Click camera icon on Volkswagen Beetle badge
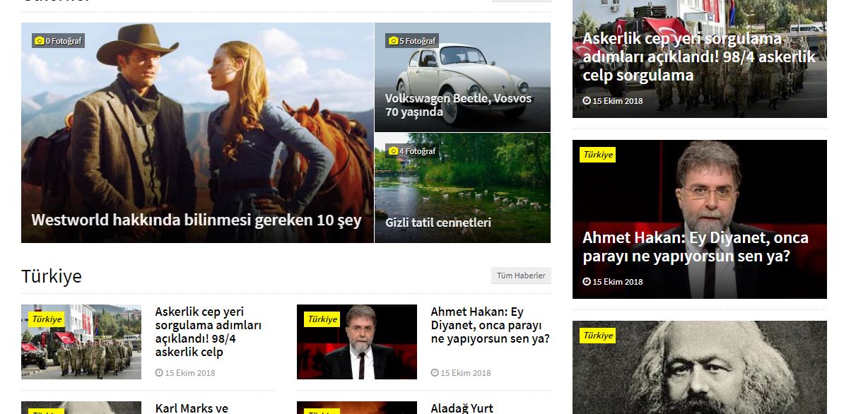This screenshot has height=414, width=868. pos(394,41)
